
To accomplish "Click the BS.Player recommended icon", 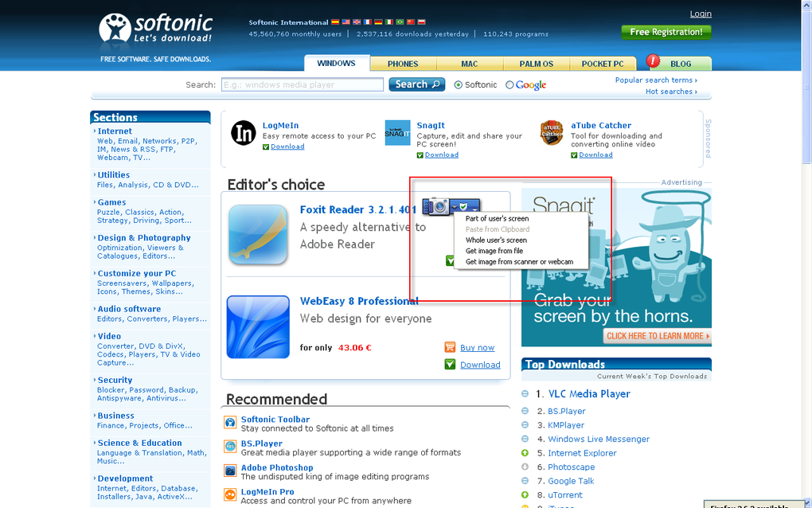I will point(230,447).
